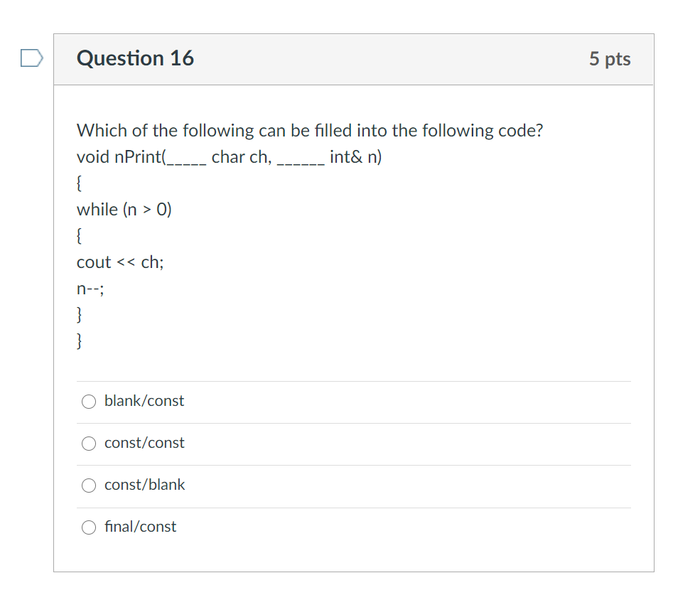Click the gray question header bar
The width and height of the screenshot is (700, 595).
point(355,60)
